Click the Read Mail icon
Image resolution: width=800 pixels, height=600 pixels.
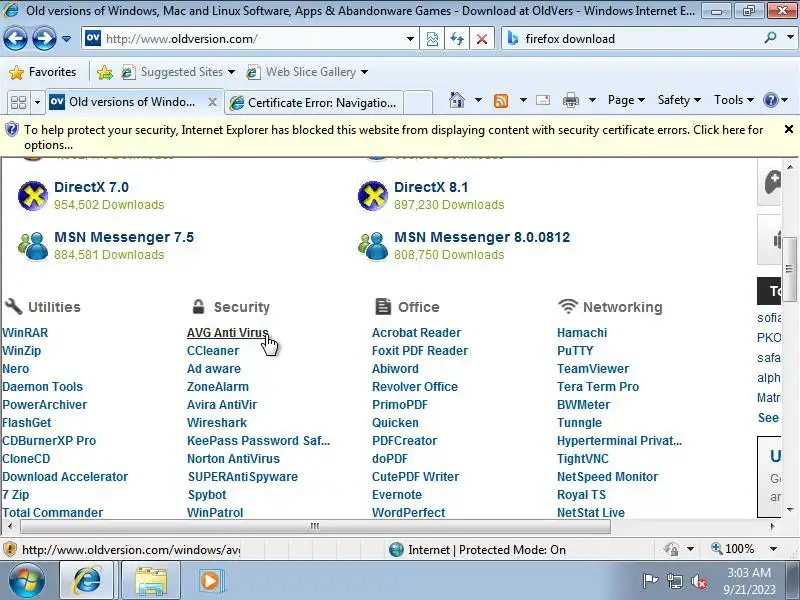543,100
